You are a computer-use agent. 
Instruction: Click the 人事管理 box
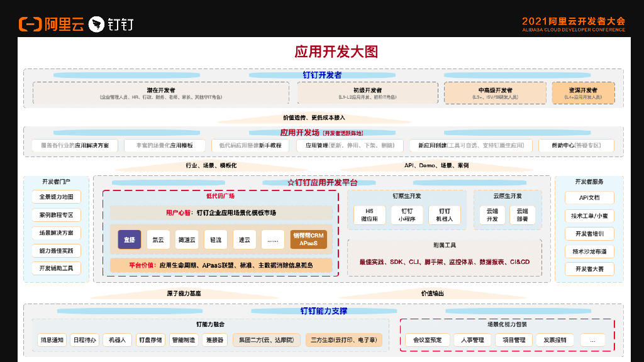pos(472,340)
